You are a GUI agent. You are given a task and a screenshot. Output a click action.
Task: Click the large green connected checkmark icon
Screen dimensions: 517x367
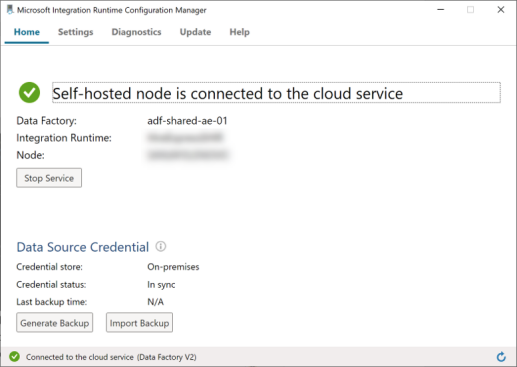click(x=29, y=93)
